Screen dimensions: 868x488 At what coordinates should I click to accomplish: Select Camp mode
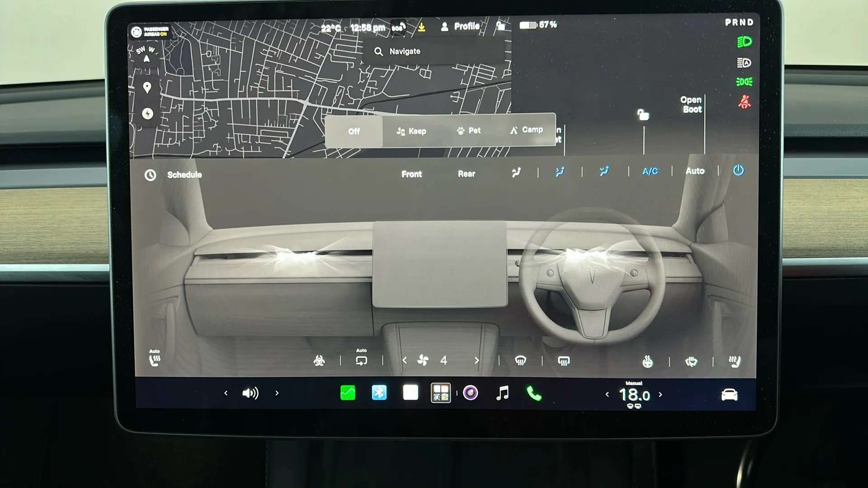click(x=526, y=130)
